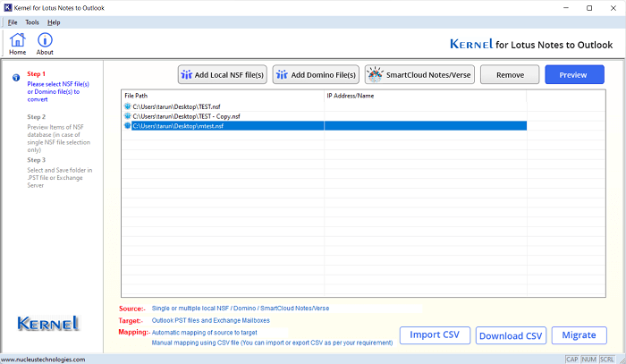
Task: Minimize the Kernel application window
Action: coord(566,8)
